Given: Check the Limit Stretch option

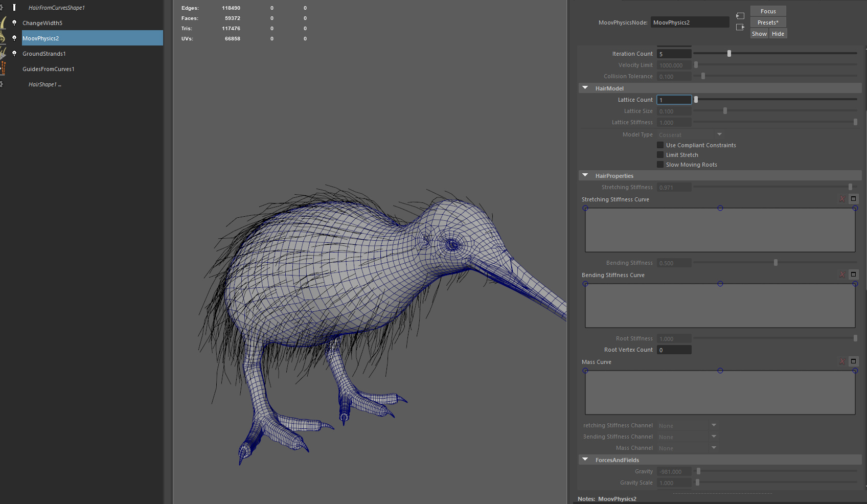Looking at the screenshot, I should tap(660, 155).
